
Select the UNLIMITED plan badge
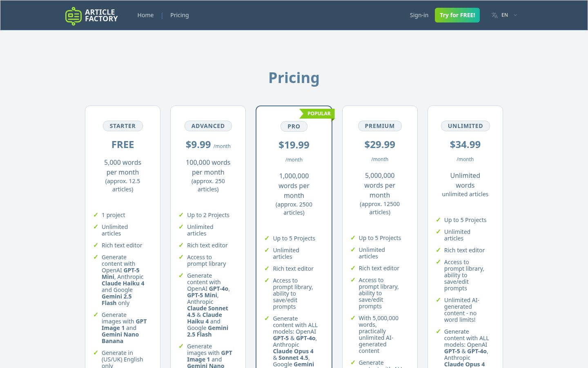pyautogui.click(x=465, y=126)
